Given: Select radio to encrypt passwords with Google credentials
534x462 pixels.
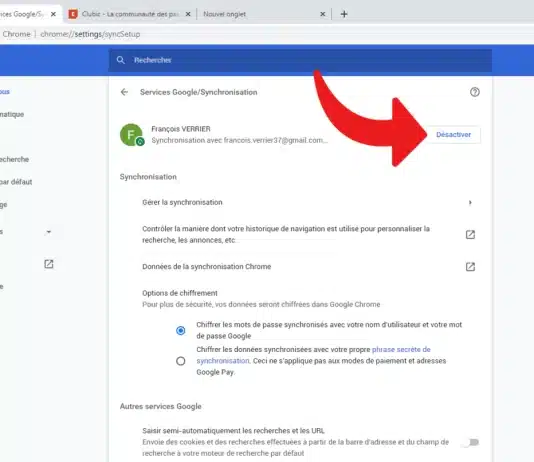Looking at the screenshot, I should click(181, 330).
